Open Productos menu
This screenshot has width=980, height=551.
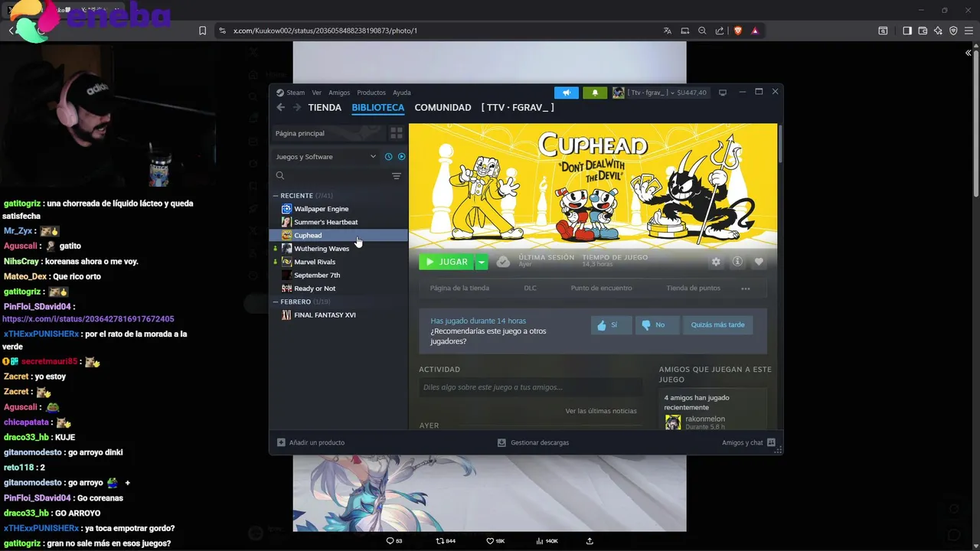coord(371,93)
